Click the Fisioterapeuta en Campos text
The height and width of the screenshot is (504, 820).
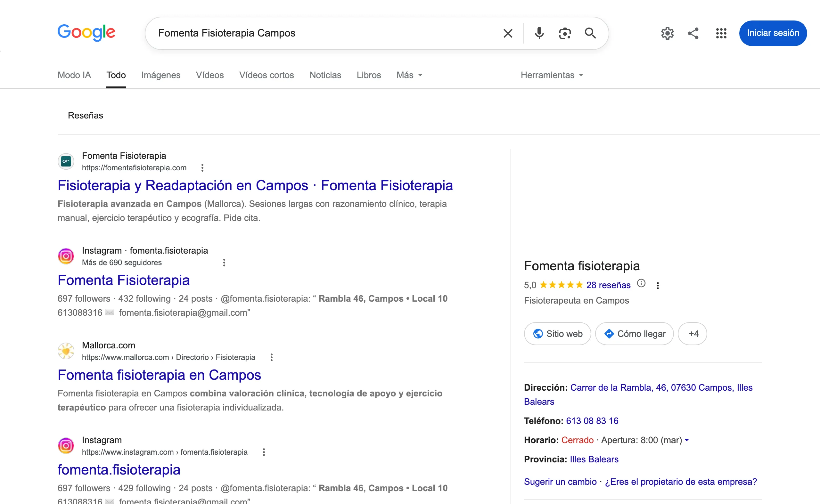coord(576,300)
